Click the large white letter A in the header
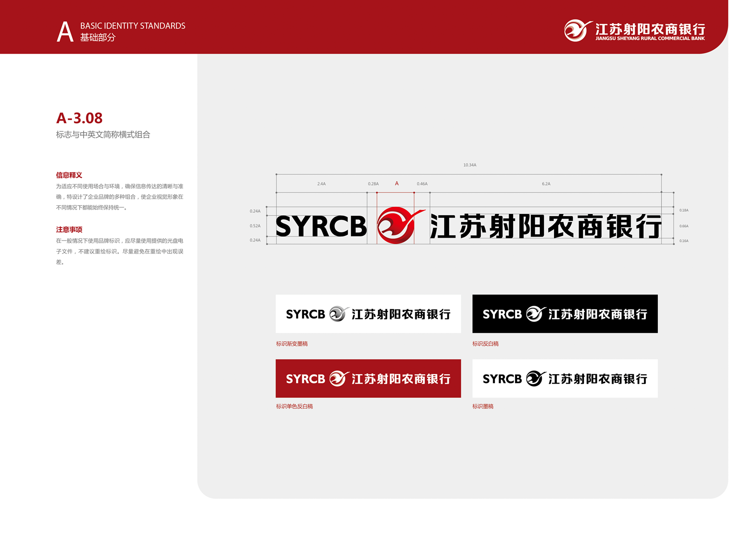Screen dimensions: 756x534 click(x=65, y=32)
